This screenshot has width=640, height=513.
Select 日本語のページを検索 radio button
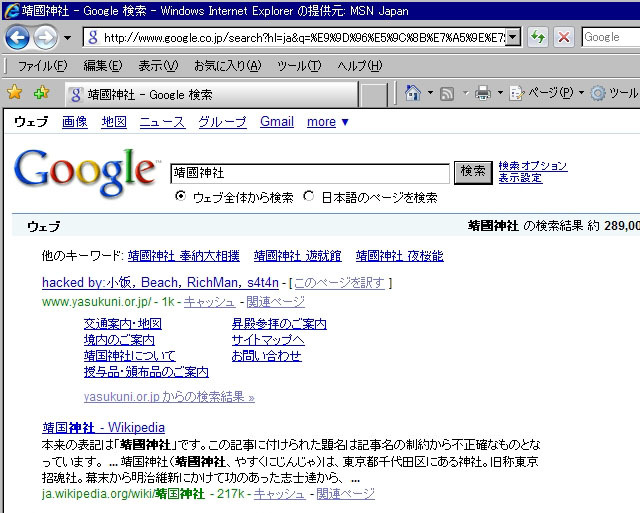(x=309, y=196)
